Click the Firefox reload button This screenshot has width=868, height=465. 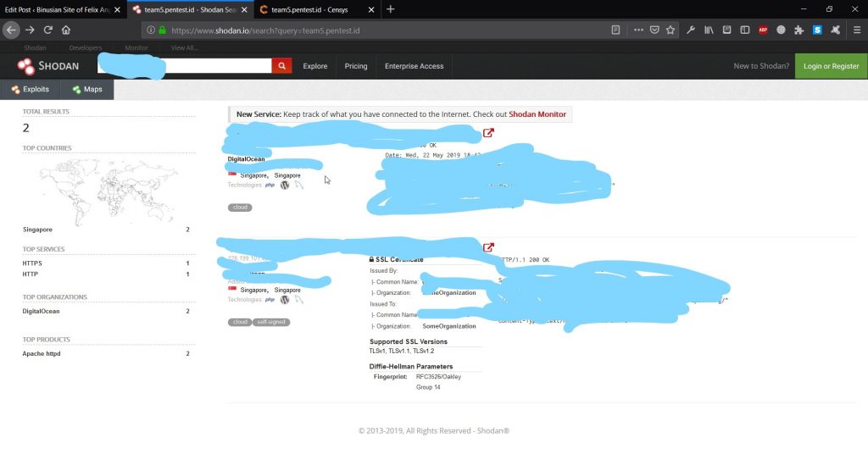click(48, 30)
